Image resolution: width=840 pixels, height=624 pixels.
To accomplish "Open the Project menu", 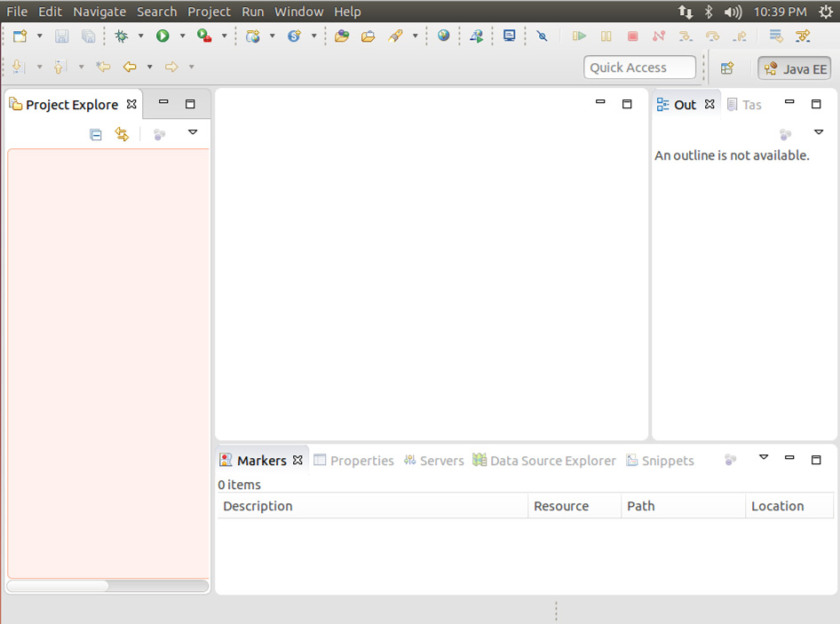I will coord(209,12).
